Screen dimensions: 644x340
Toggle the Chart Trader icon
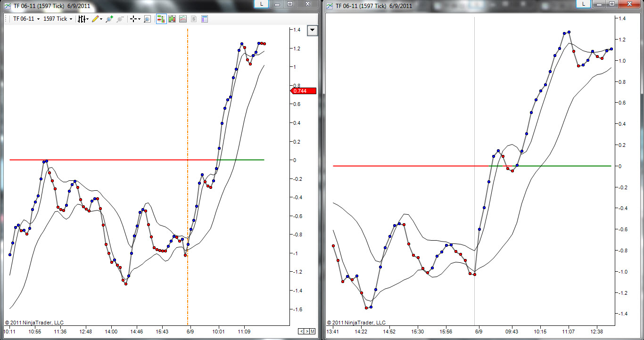tap(161, 19)
